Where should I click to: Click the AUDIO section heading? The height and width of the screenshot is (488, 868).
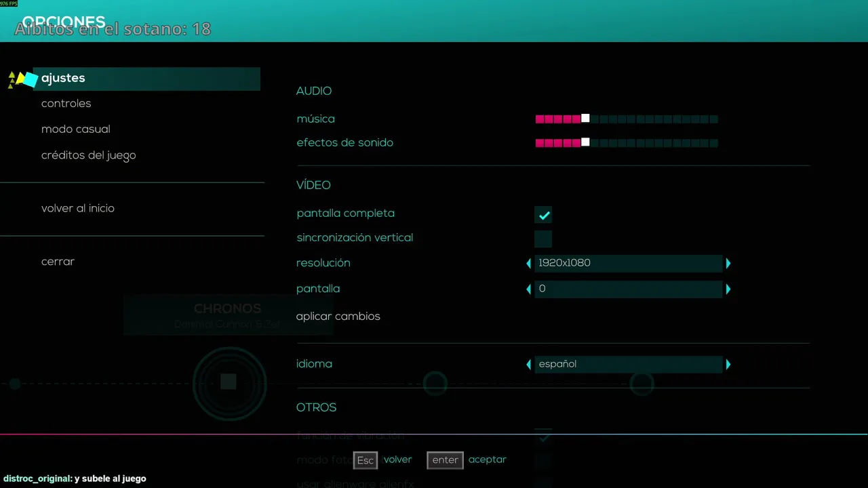[x=314, y=91]
